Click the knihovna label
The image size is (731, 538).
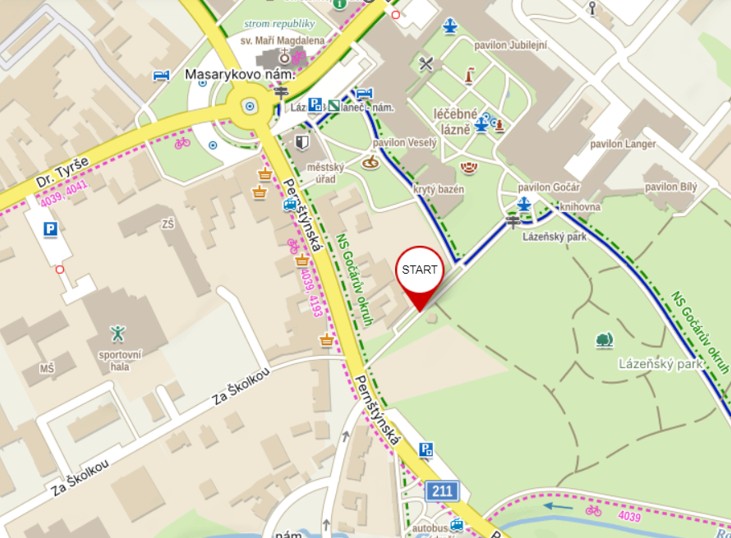pyautogui.click(x=580, y=207)
